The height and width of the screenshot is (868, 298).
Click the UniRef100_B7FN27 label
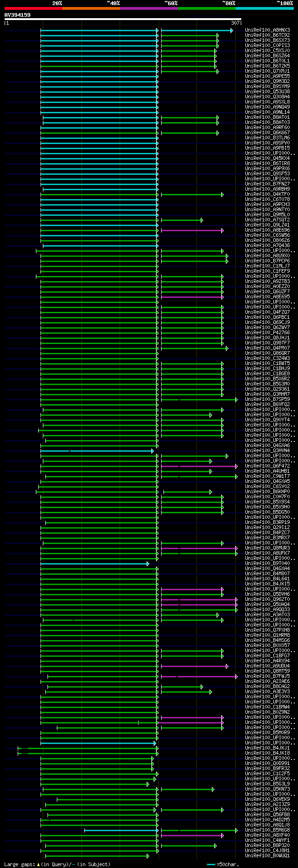(x=267, y=184)
